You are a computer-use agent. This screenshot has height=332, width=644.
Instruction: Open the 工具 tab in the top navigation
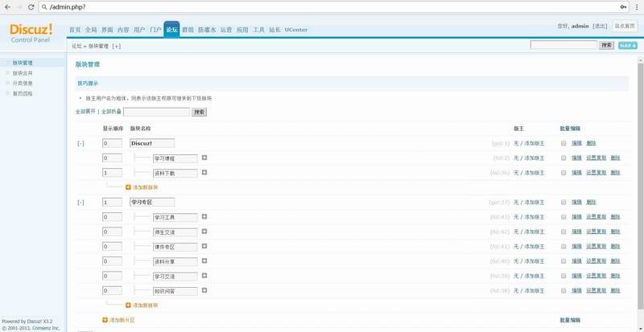pos(258,30)
